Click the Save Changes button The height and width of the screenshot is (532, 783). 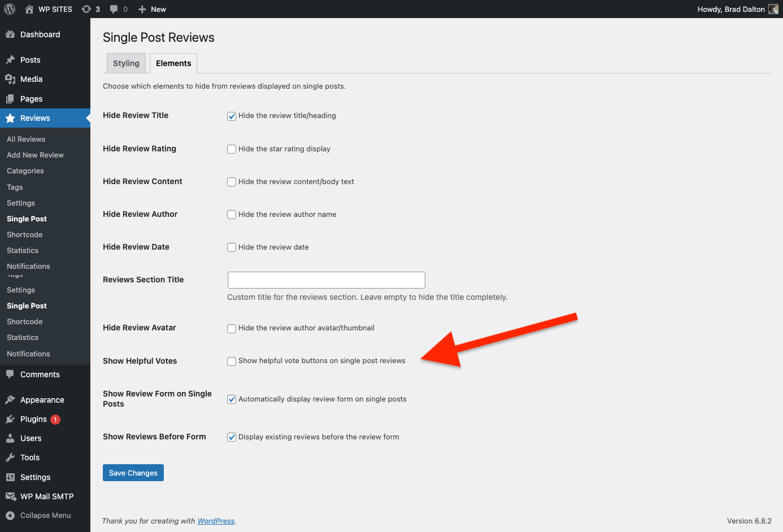click(x=133, y=473)
